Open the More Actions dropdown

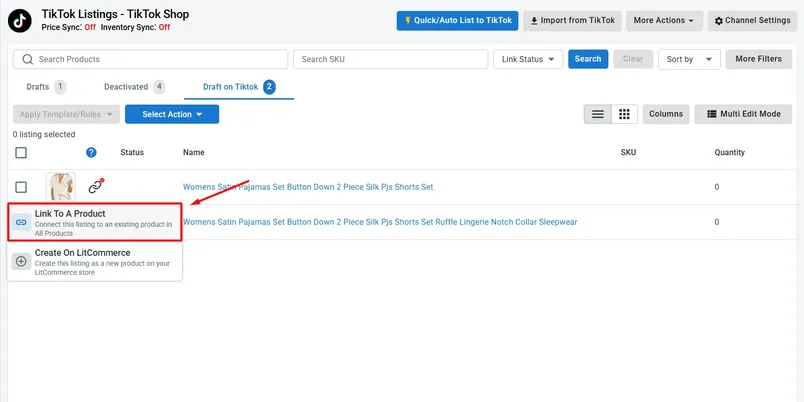click(x=664, y=21)
